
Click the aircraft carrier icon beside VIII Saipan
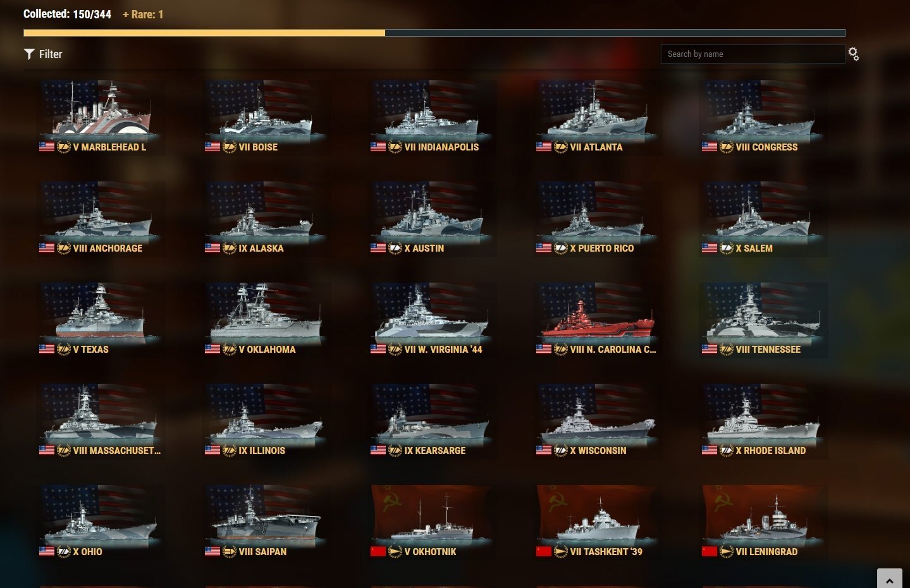point(230,552)
